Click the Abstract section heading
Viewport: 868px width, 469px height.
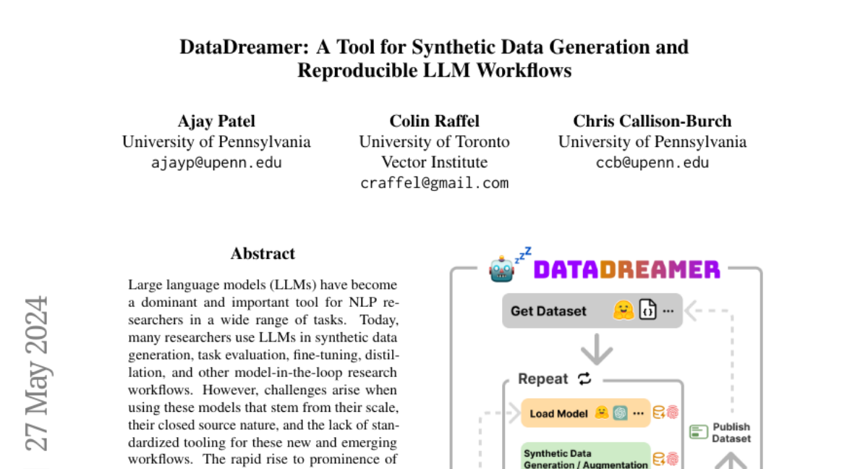pyautogui.click(x=263, y=253)
